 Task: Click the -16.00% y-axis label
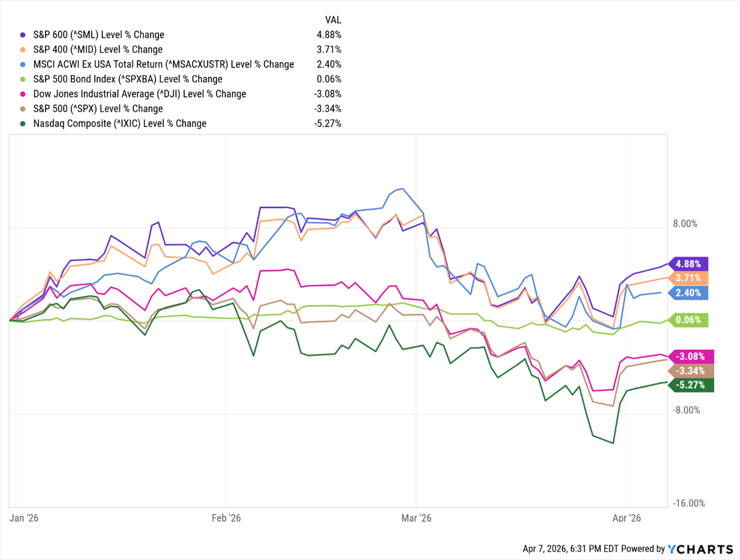click(689, 504)
